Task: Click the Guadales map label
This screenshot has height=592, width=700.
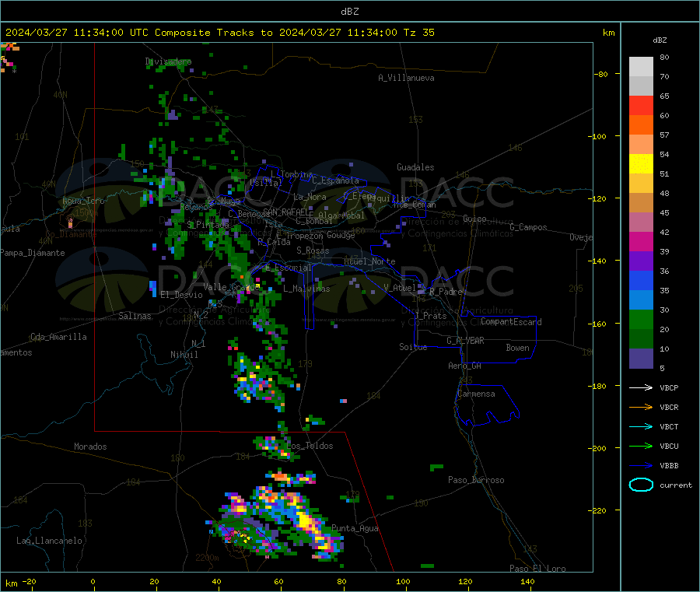Action: [x=415, y=167]
